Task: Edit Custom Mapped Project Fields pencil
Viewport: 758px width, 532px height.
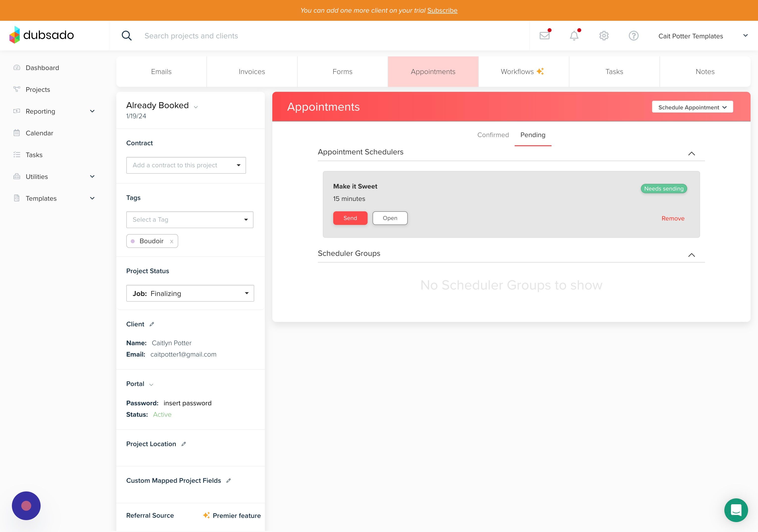Action: pyautogui.click(x=228, y=481)
